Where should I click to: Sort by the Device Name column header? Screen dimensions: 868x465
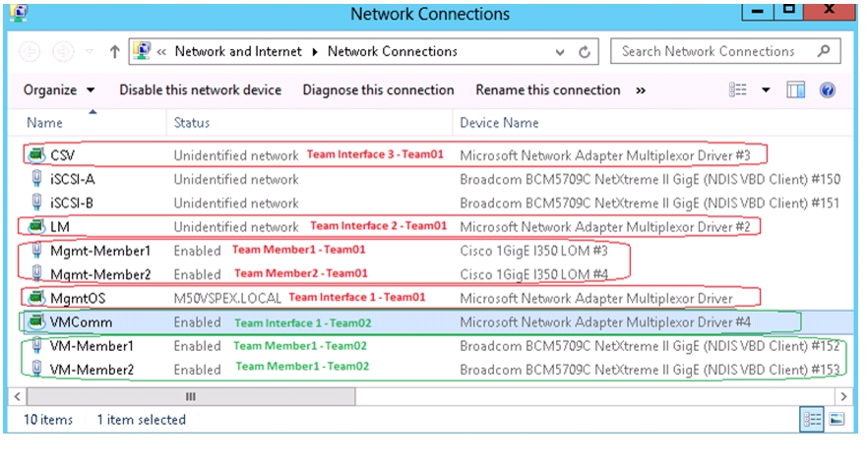(652, 122)
